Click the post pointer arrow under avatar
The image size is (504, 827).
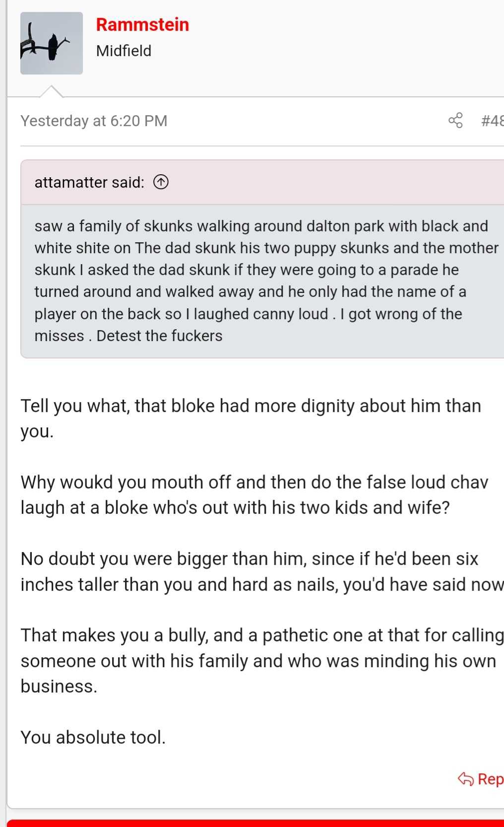51,91
